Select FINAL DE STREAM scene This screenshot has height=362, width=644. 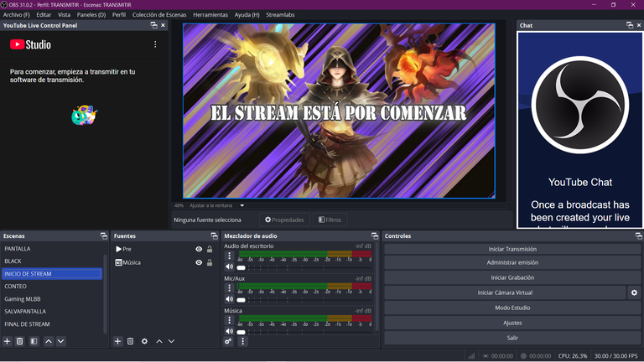click(52, 323)
